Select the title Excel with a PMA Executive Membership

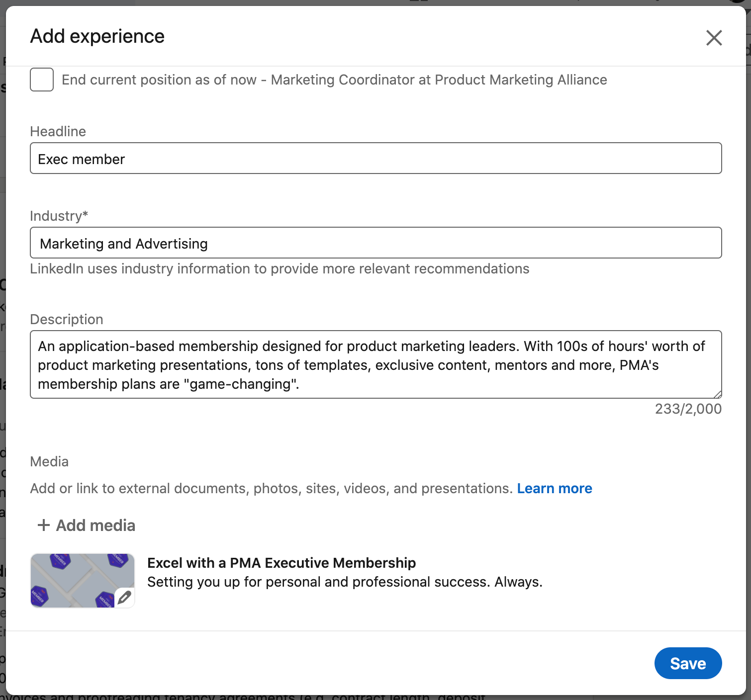pos(282,563)
